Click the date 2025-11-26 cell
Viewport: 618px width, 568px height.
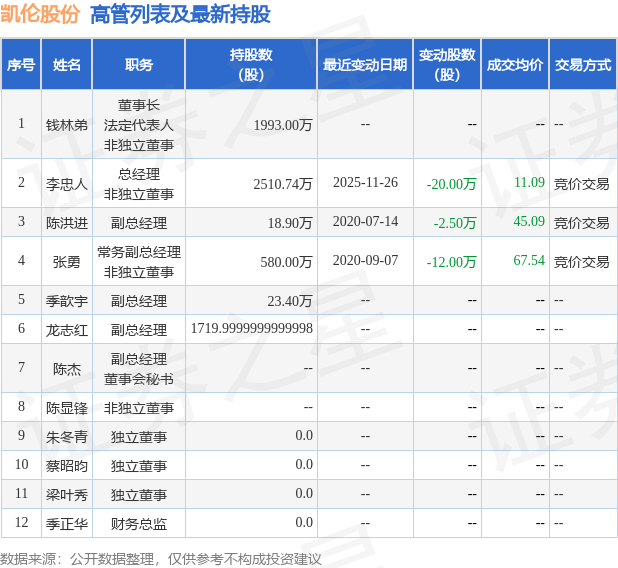[365, 183]
